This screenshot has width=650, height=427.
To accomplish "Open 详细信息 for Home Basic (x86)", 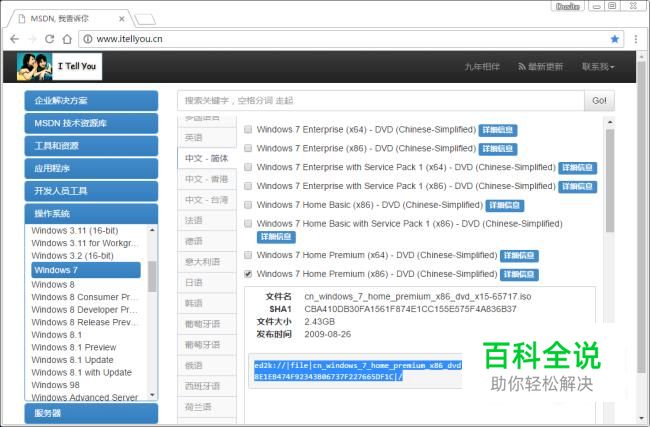I will coord(504,205).
